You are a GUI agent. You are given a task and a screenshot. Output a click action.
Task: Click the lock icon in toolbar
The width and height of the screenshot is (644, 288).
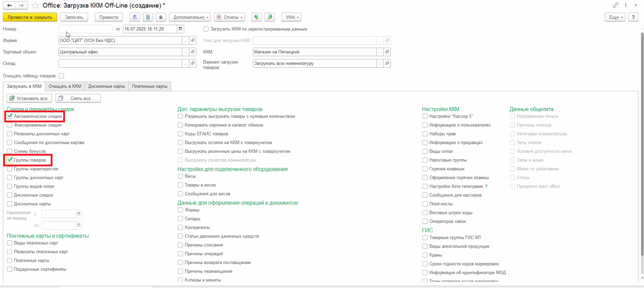click(161, 17)
